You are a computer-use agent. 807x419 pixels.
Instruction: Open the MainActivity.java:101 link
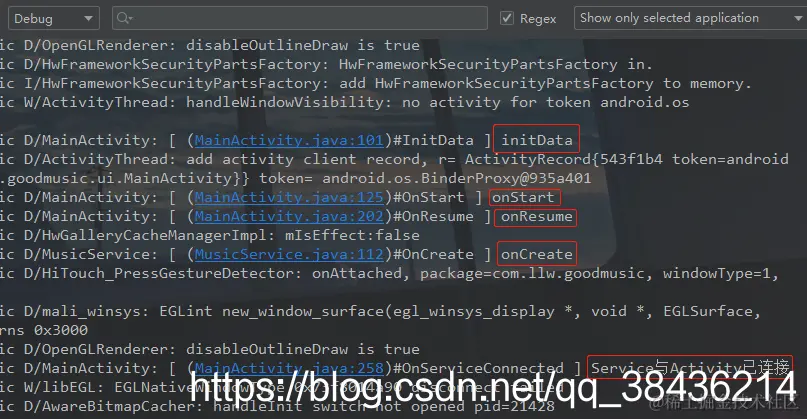[289, 140]
